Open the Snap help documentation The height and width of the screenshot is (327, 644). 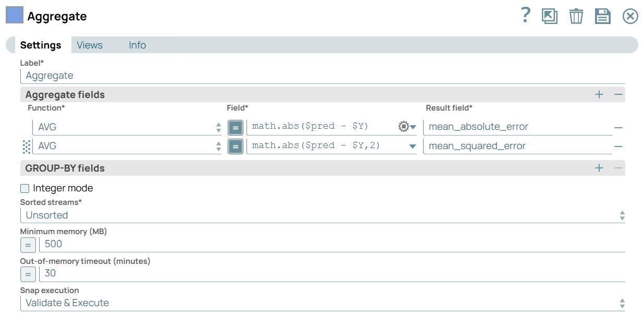[x=526, y=16]
